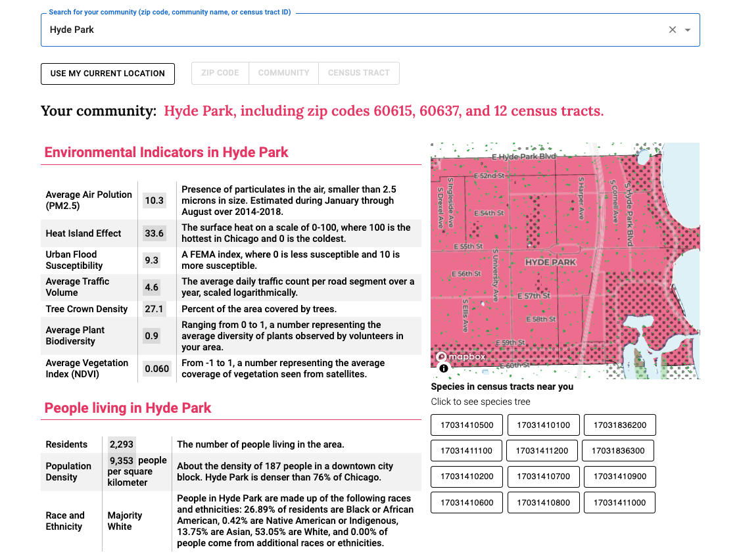Screen dimensions: 739x560
Task: Open species tree for tract 17031411100
Action: (467, 451)
